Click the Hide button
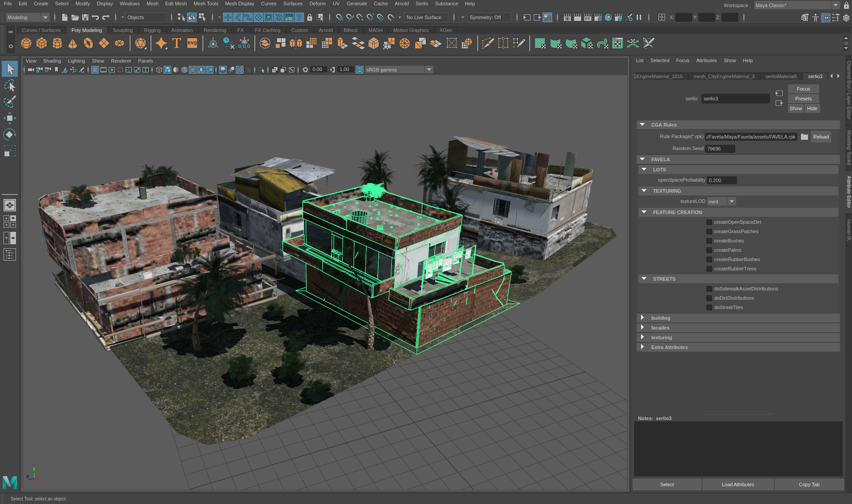Image resolution: width=852 pixels, height=504 pixels. coord(812,108)
